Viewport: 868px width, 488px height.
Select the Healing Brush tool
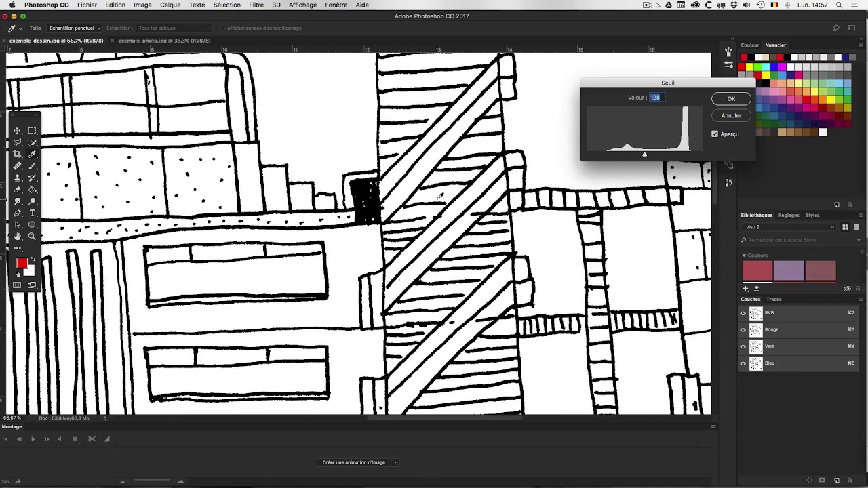17,166
